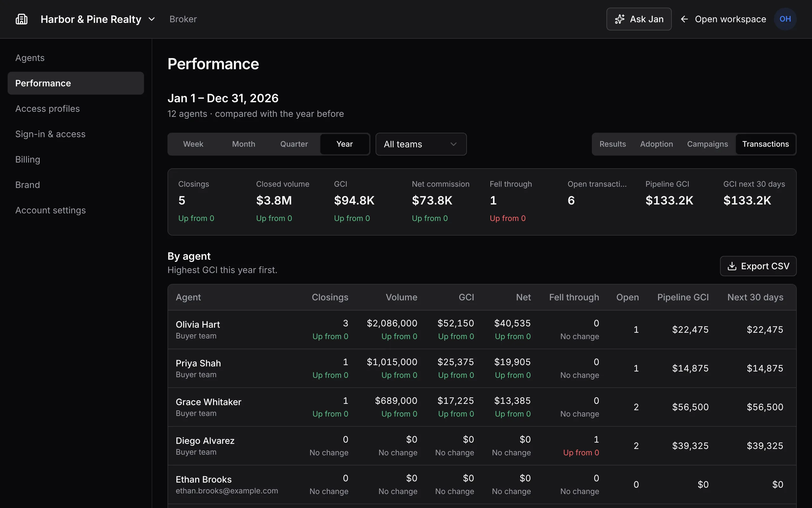Click Grace Whitaker's $56,500 Pipeline GCI
Viewport: 812px width, 508px height.
pyautogui.click(x=690, y=407)
